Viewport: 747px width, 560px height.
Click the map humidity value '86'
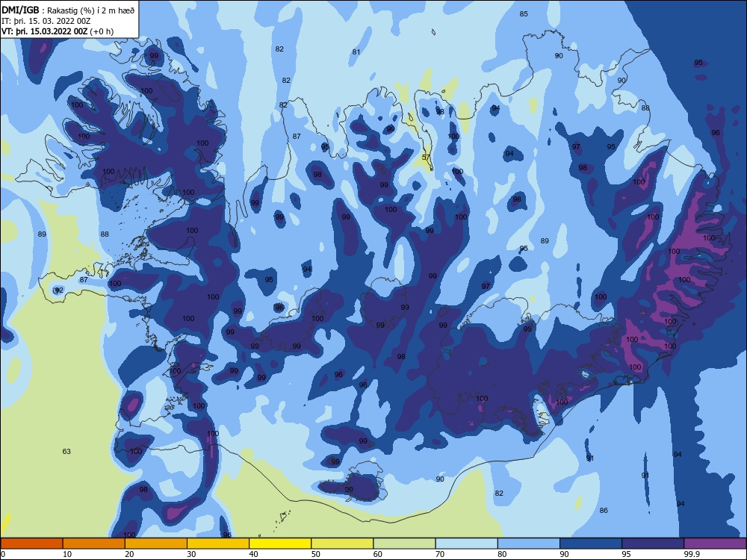(604, 510)
